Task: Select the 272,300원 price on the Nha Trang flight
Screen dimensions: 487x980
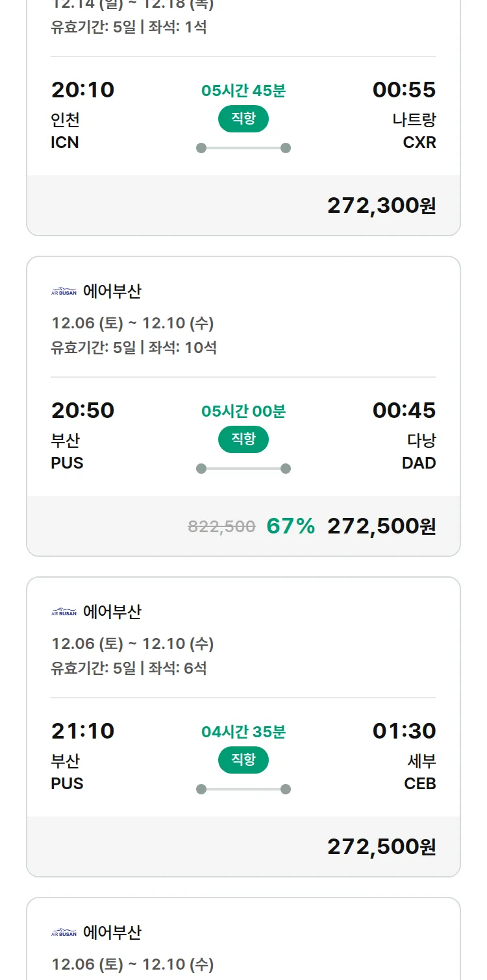Action: pyautogui.click(x=381, y=205)
